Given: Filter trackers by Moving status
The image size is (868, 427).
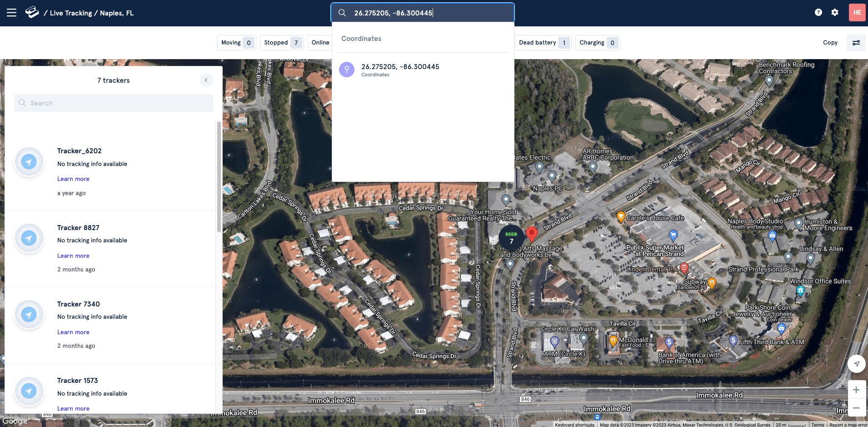Looking at the screenshot, I should 237,43.
